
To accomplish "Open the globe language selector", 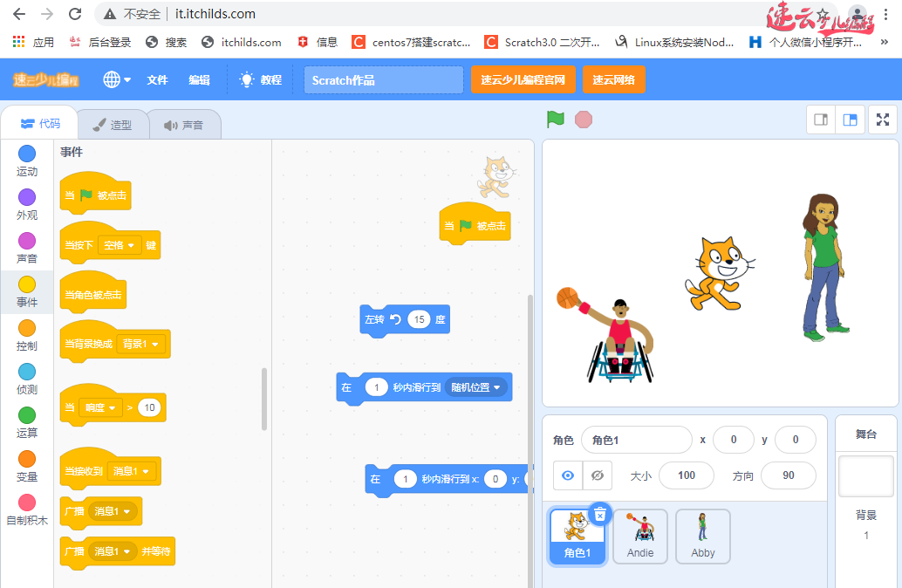I will [116, 79].
